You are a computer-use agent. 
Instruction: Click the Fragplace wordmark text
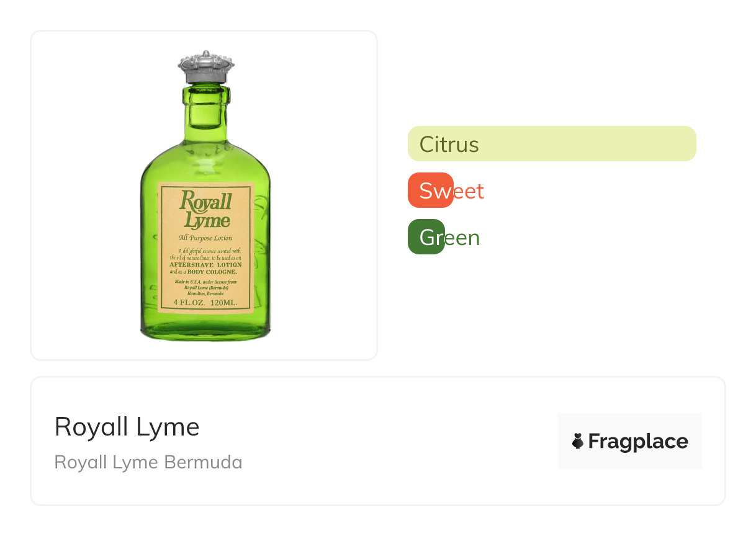(x=638, y=441)
